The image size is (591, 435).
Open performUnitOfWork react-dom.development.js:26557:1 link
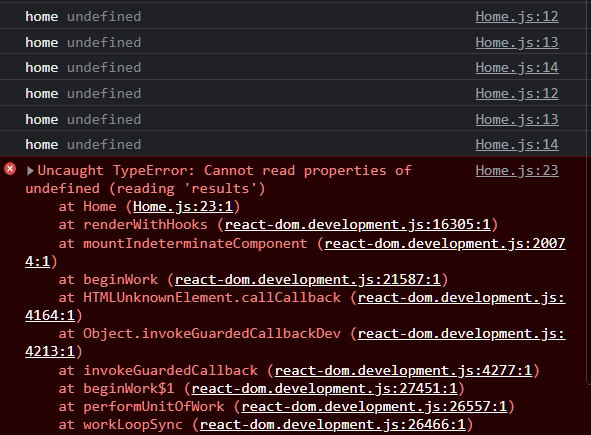(374, 406)
